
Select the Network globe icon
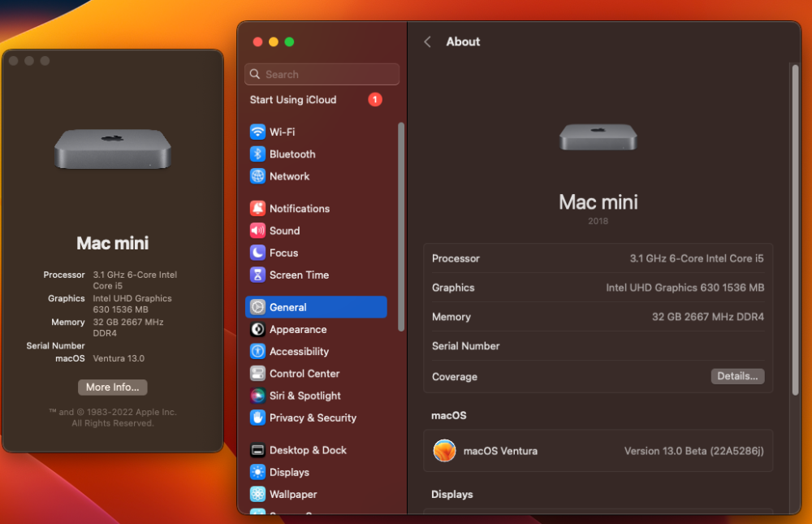(x=257, y=176)
